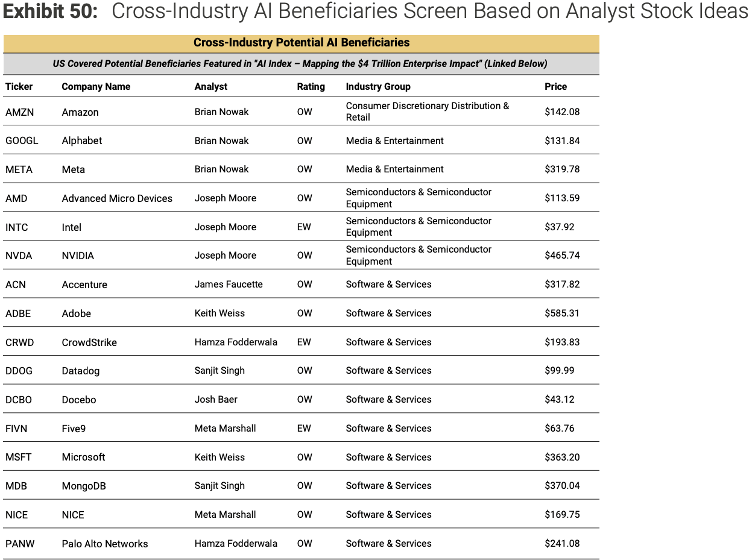Select the AMZN ticker cell
This screenshot has width=752, height=560.
(19, 112)
